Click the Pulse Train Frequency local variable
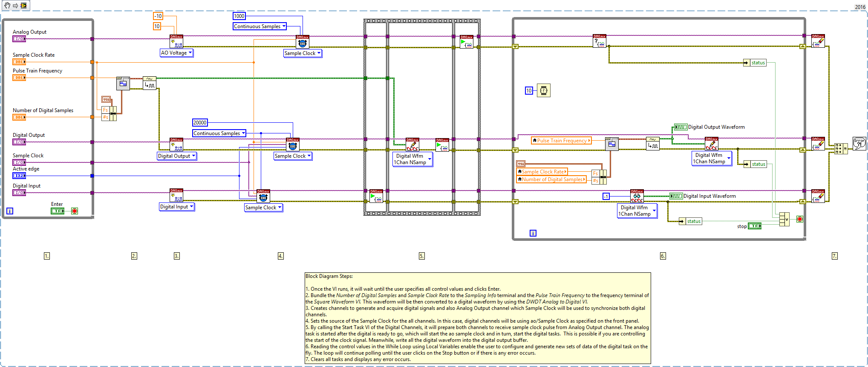The width and height of the screenshot is (868, 367). coord(561,141)
